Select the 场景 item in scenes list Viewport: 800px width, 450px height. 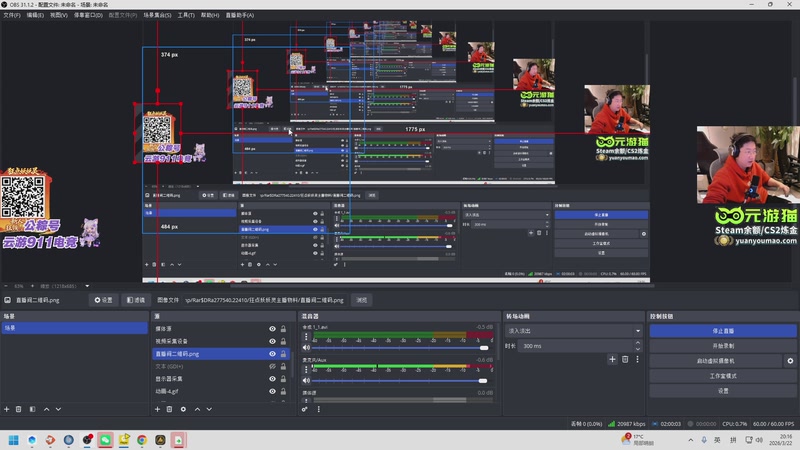point(74,328)
